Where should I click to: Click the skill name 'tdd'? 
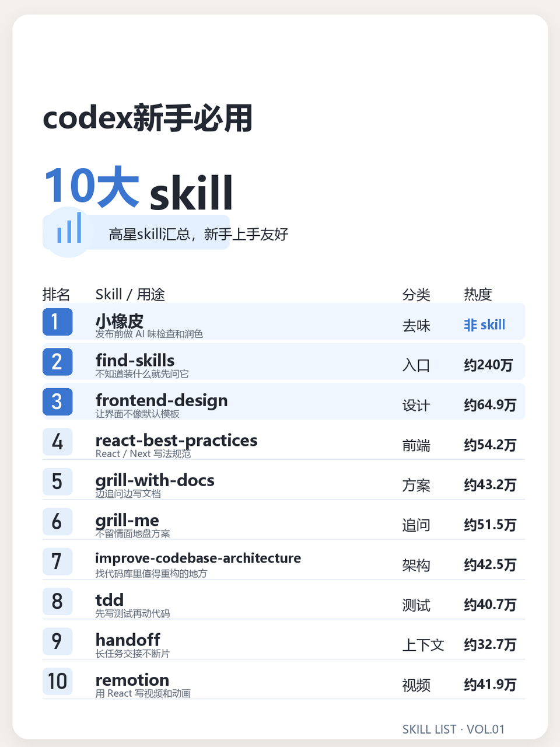coord(110,600)
